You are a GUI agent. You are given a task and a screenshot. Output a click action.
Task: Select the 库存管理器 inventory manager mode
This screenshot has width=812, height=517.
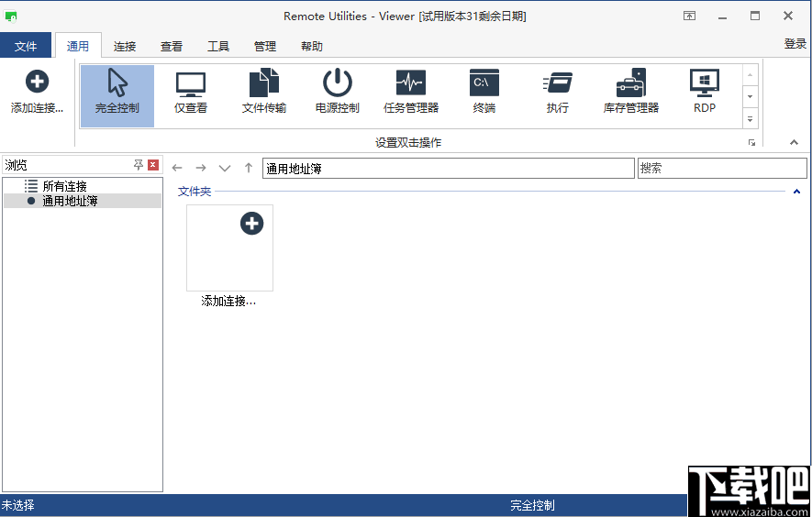[x=630, y=96]
